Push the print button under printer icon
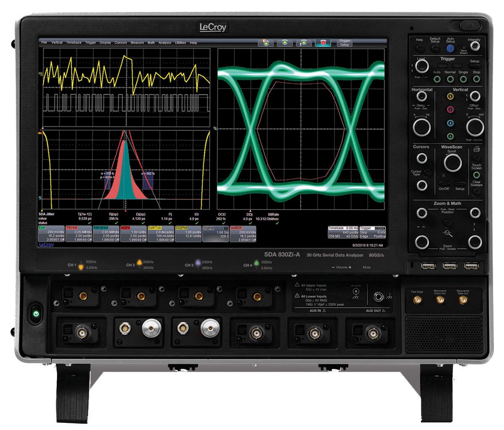 [x=477, y=157]
